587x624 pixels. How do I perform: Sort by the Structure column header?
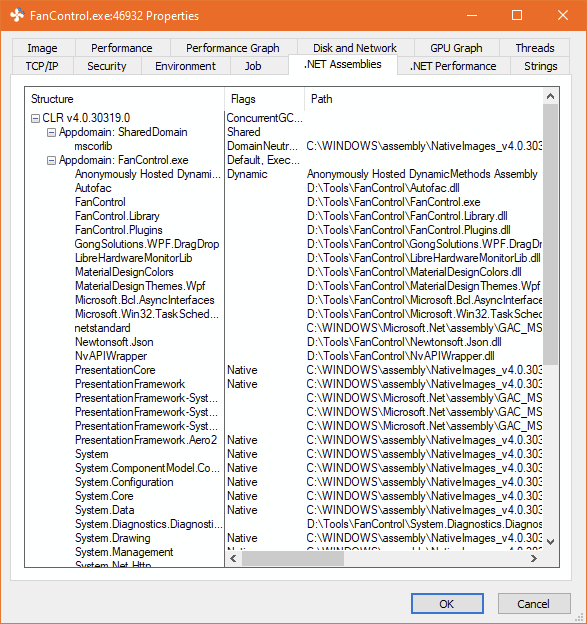tap(125, 99)
